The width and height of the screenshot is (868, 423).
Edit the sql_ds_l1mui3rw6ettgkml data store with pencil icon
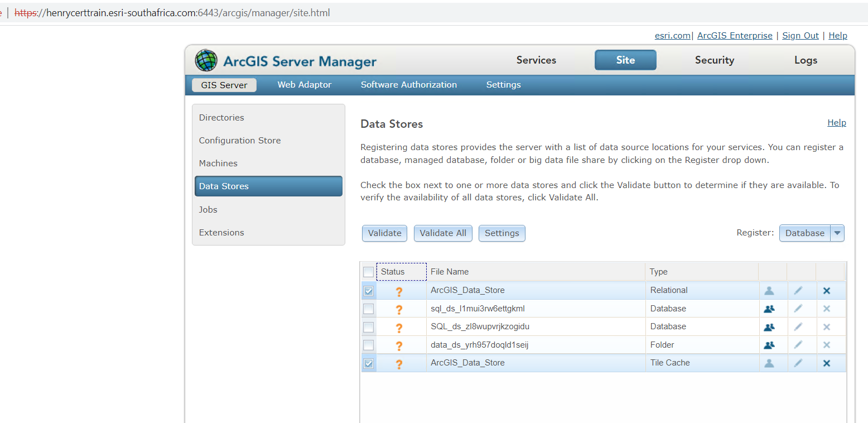[x=798, y=309]
